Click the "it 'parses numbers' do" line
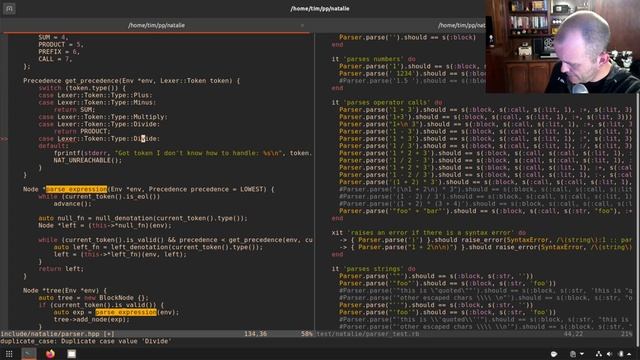 coord(373,59)
